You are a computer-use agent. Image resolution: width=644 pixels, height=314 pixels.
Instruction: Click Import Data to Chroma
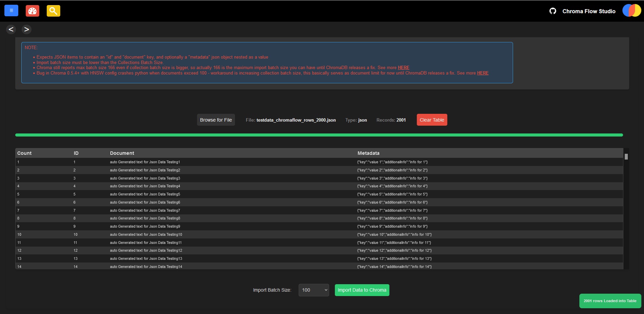tap(362, 290)
